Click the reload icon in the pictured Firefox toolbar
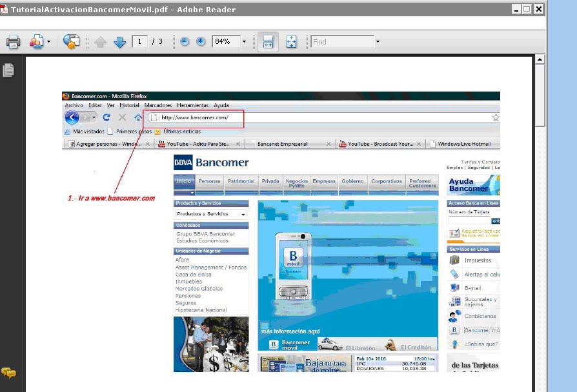The height and width of the screenshot is (392, 577). pos(106,117)
